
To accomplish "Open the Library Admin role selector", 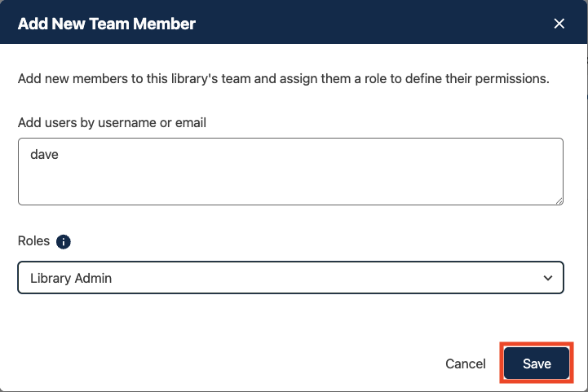I will tap(290, 278).
